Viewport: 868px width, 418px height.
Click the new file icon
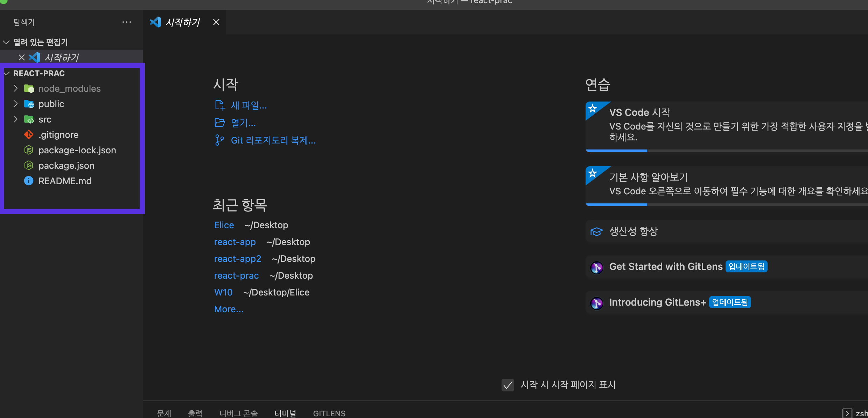220,105
